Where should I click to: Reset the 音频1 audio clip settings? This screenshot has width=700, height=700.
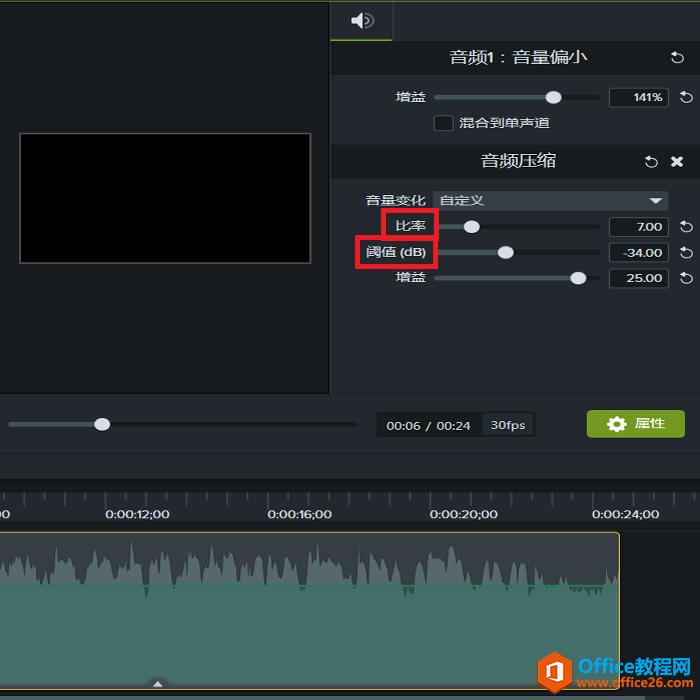pos(678,58)
